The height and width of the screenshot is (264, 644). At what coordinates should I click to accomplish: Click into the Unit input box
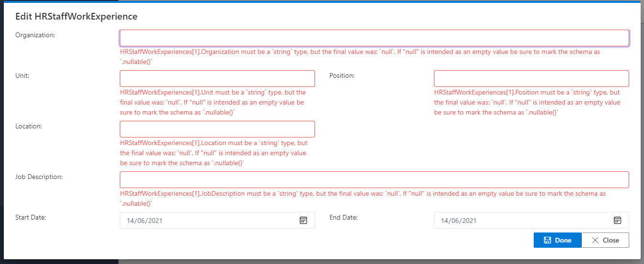click(217, 79)
